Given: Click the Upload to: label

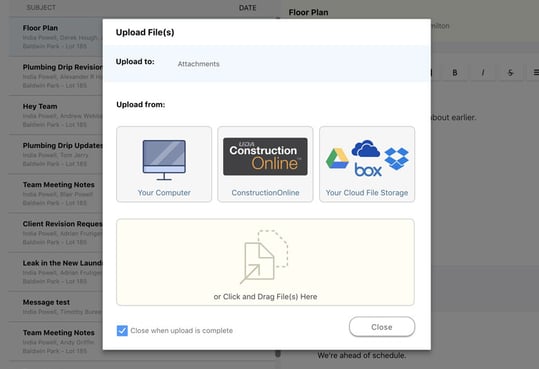Looking at the screenshot, I should [135, 62].
